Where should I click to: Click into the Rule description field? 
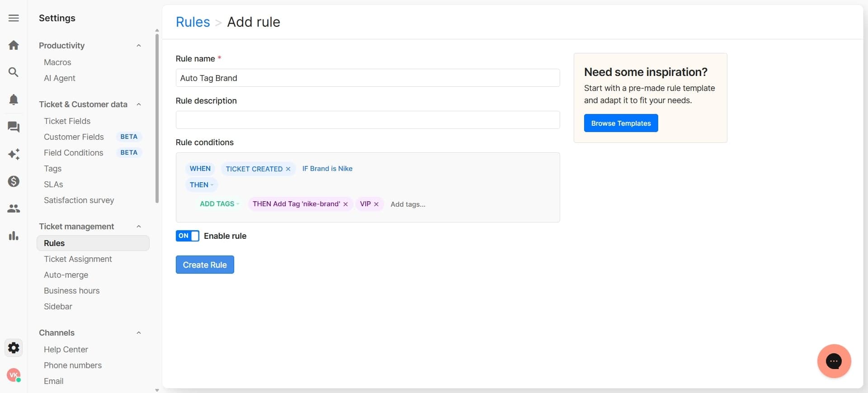pyautogui.click(x=368, y=120)
